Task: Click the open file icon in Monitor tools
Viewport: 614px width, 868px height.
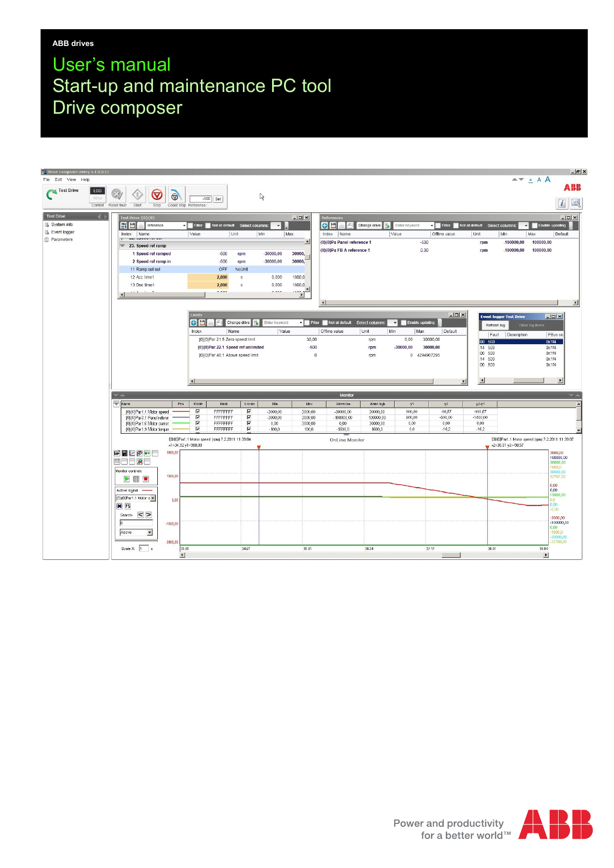Action: (117, 453)
